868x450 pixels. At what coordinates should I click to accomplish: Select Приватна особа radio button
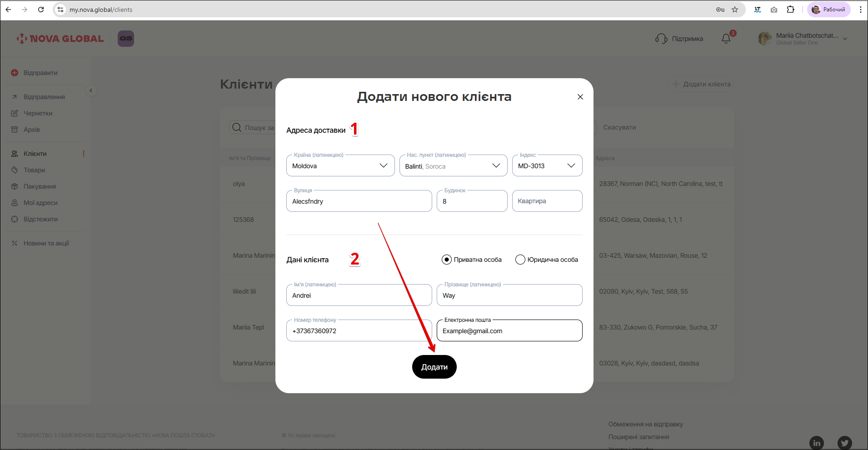point(447,260)
